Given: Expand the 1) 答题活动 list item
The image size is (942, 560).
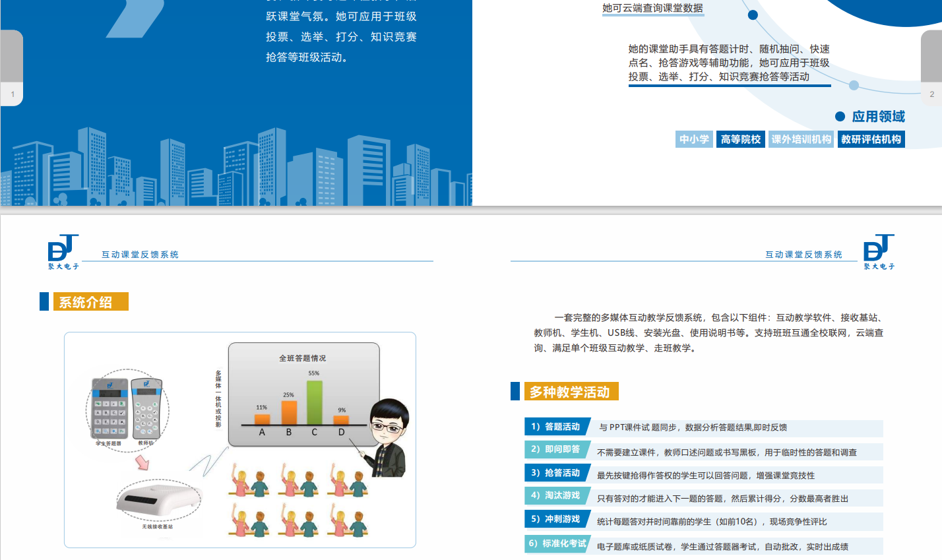Looking at the screenshot, I should [x=557, y=427].
